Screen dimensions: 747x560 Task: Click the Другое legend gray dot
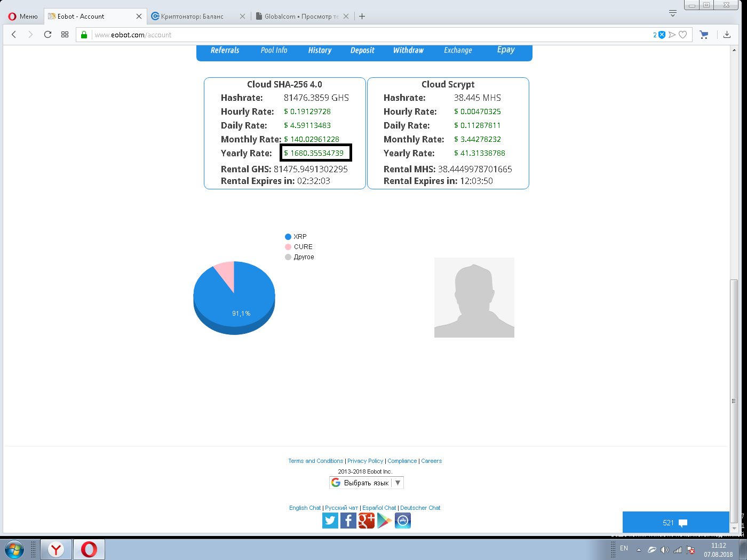(x=288, y=257)
